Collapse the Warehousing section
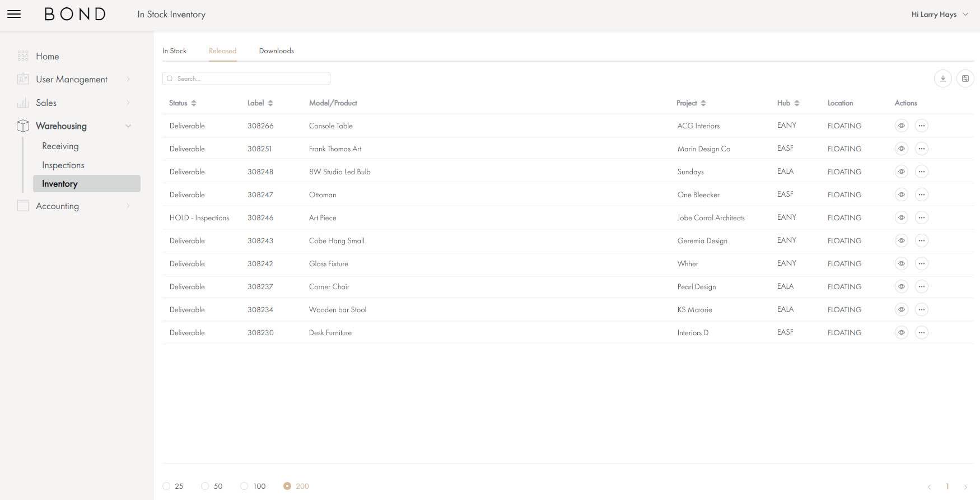Image resolution: width=980 pixels, height=500 pixels. coord(128,126)
